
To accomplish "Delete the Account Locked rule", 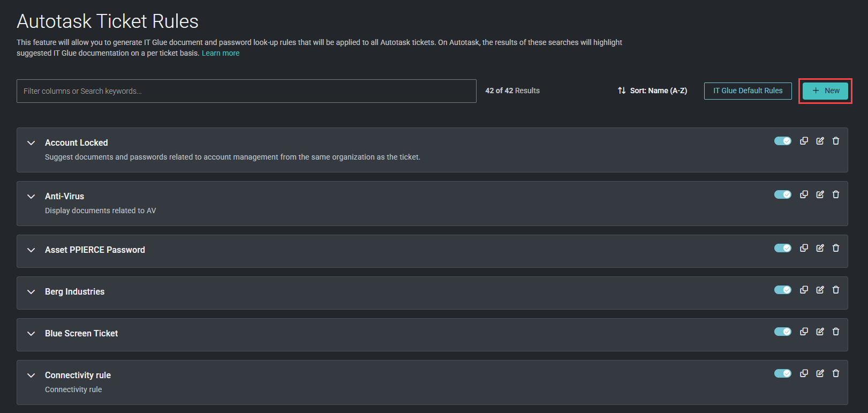I will point(836,141).
